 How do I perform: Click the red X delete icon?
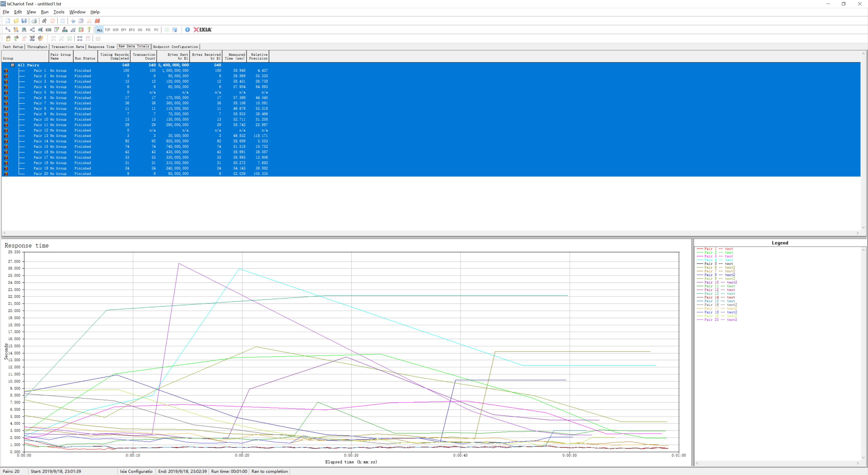tap(97, 21)
